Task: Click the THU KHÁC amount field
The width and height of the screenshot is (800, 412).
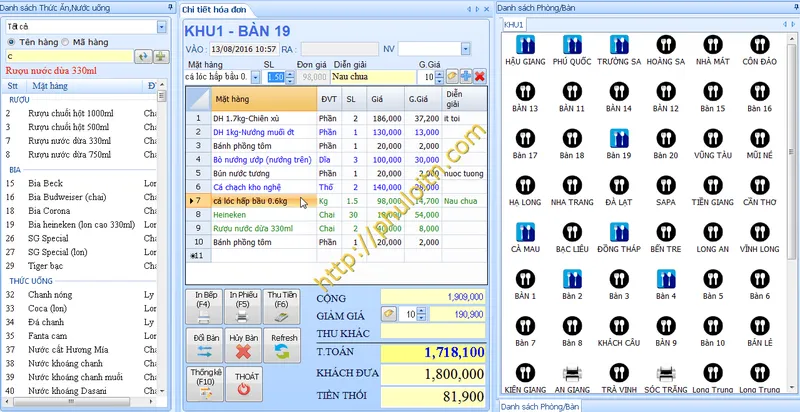Action: 433,332
